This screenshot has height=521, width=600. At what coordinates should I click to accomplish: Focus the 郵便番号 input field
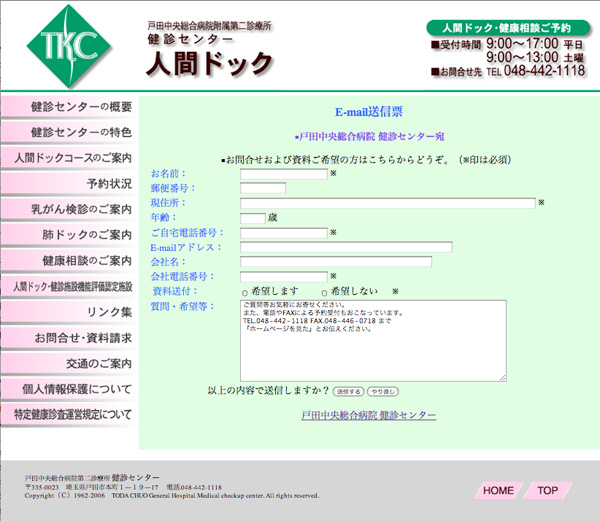click(x=263, y=188)
